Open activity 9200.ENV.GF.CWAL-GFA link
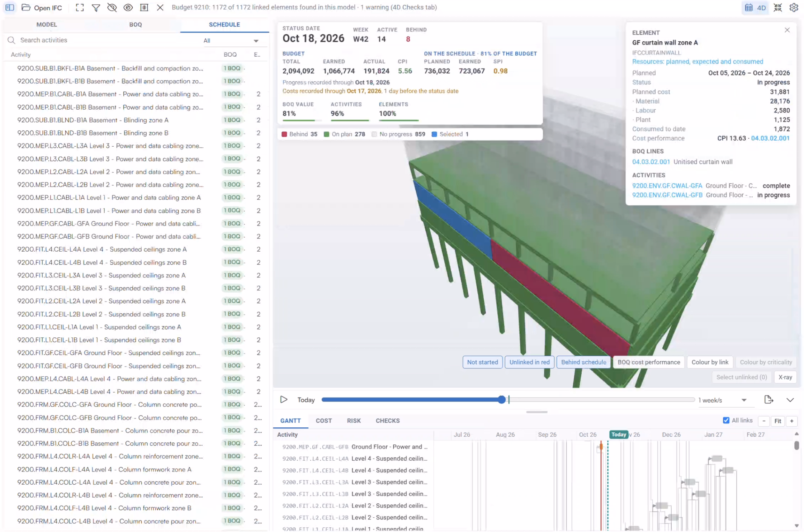Screen dimensions: 804x532 pyautogui.click(x=667, y=186)
